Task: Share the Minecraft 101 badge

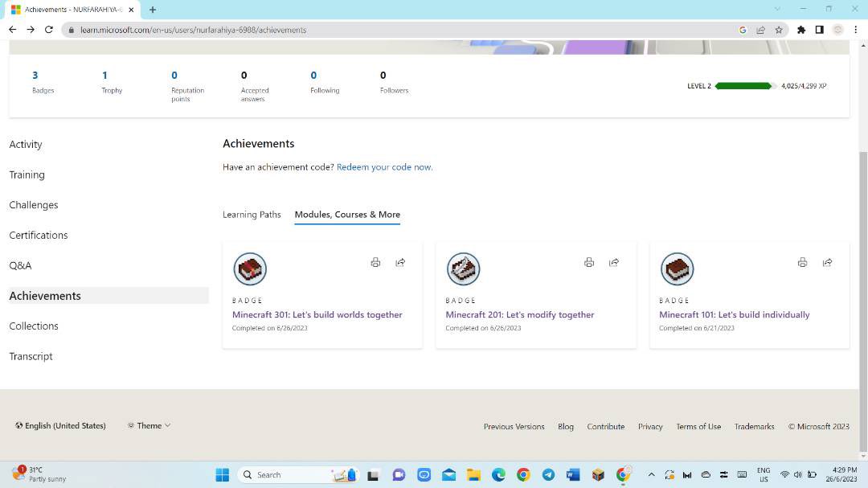Action: [827, 262]
